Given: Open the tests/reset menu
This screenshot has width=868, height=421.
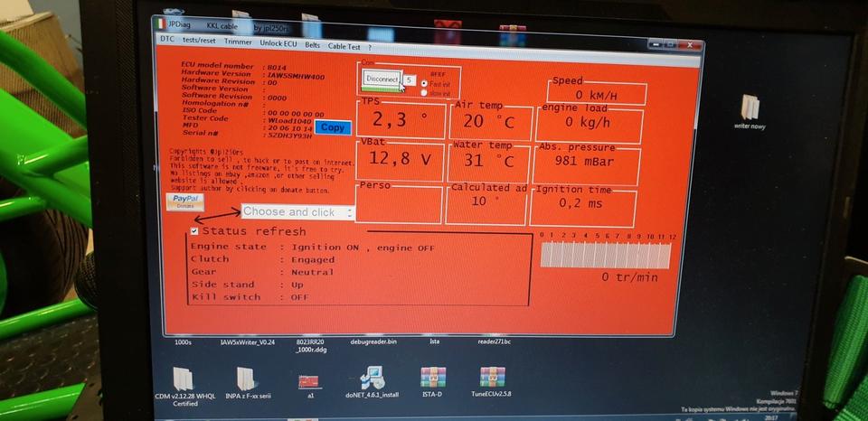Looking at the screenshot, I should (x=199, y=41).
